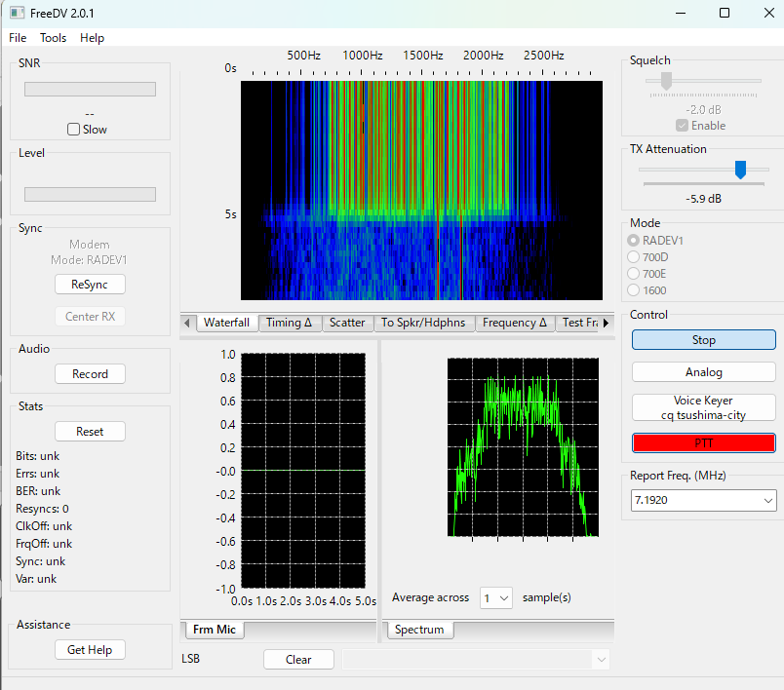
Task: Toggle the squelch Enable checkbox
Action: tap(682, 126)
